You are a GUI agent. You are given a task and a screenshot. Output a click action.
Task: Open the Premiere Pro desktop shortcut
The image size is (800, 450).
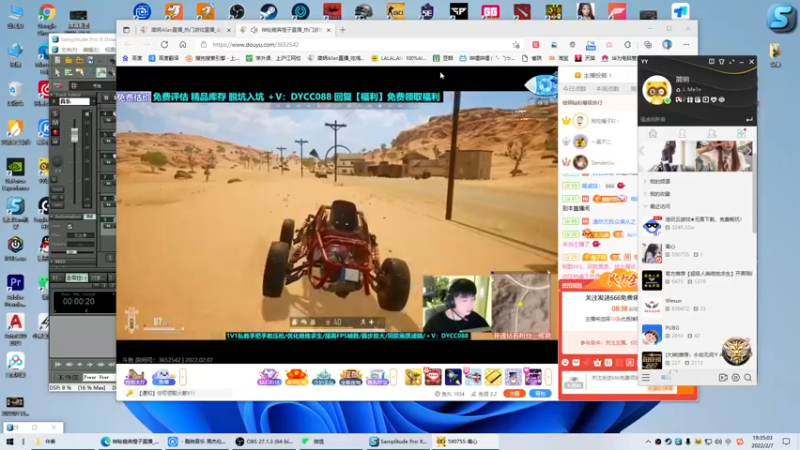tap(15, 291)
